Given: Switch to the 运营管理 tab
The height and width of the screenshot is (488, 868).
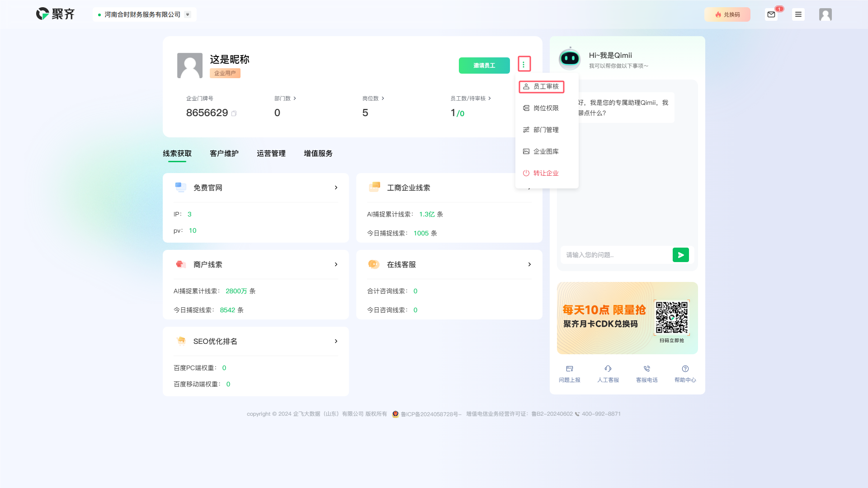Looking at the screenshot, I should 271,154.
